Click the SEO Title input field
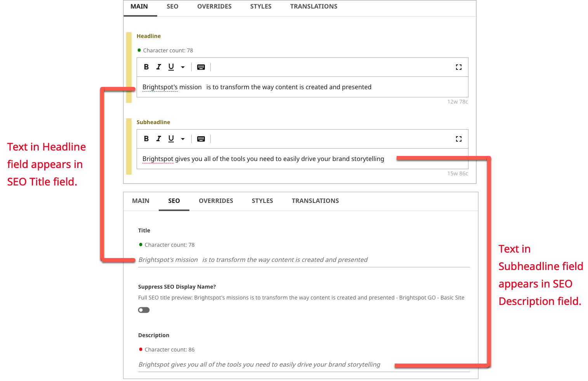The height and width of the screenshot is (381, 588). 304,260
